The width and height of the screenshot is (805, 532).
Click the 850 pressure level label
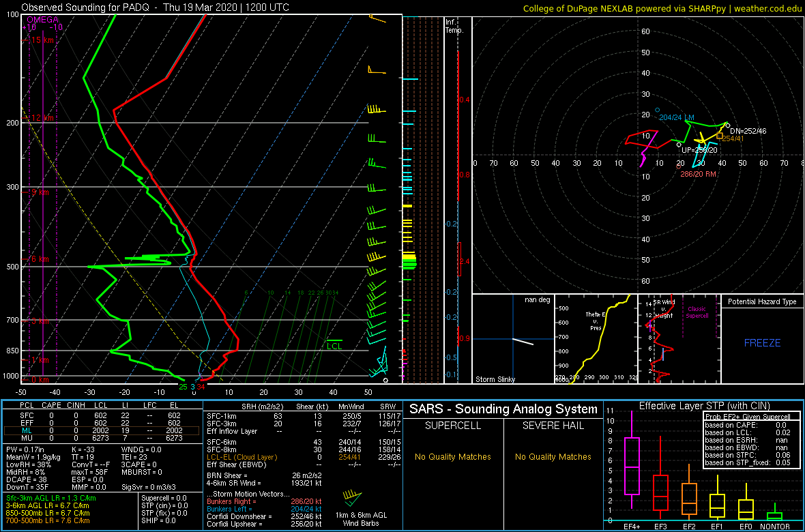tap(12, 351)
